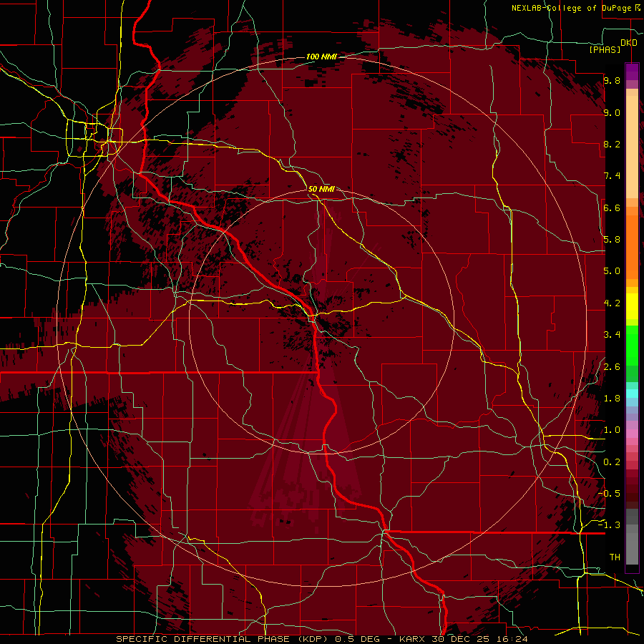Click the 50 NMI range ring label
644x644 pixels.
tap(321, 189)
